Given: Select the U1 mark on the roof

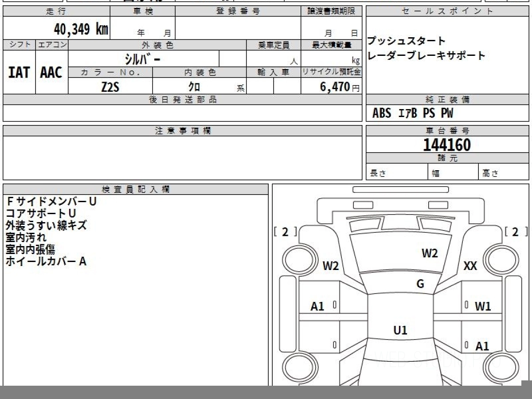Looking at the screenshot, I should pyautogui.click(x=400, y=330).
